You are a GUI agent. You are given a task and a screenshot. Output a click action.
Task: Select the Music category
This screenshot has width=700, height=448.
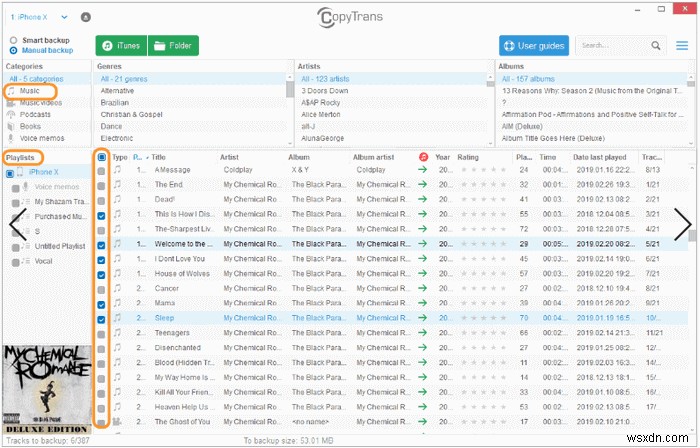pos(30,91)
